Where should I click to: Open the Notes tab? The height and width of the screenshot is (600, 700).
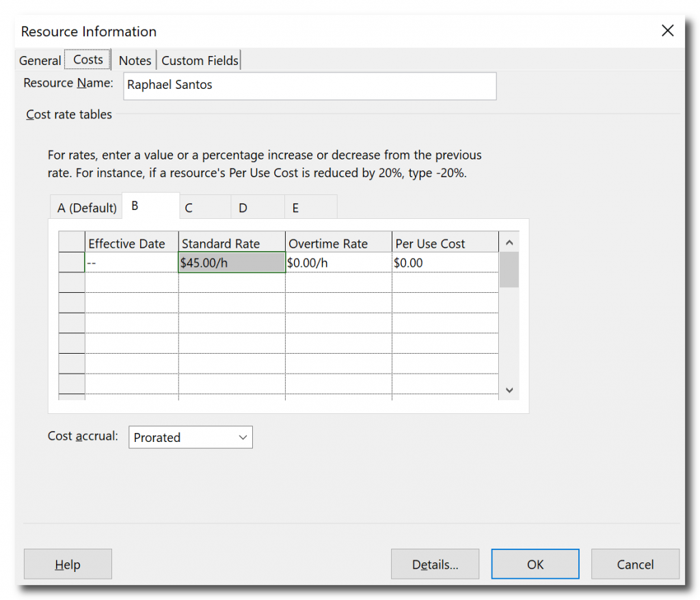(135, 60)
